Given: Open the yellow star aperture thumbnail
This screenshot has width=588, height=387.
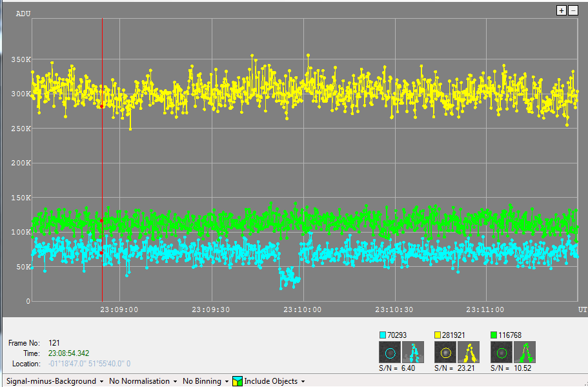Looking at the screenshot, I should pyautogui.click(x=445, y=353).
